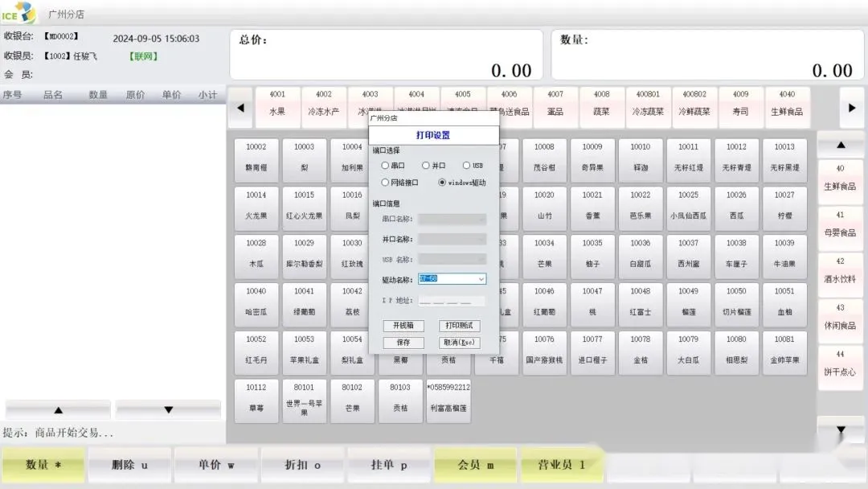
Task: Open the 串口名称 dropdown
Action: pos(452,220)
